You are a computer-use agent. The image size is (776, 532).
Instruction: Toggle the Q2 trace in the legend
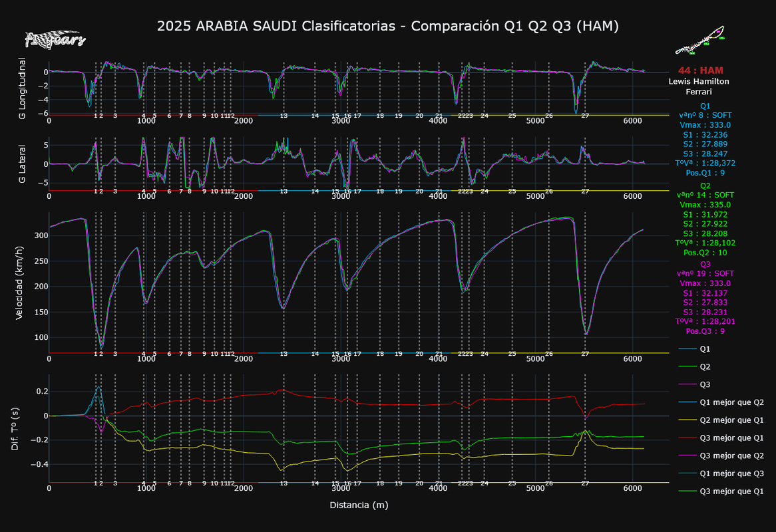[x=695, y=367]
